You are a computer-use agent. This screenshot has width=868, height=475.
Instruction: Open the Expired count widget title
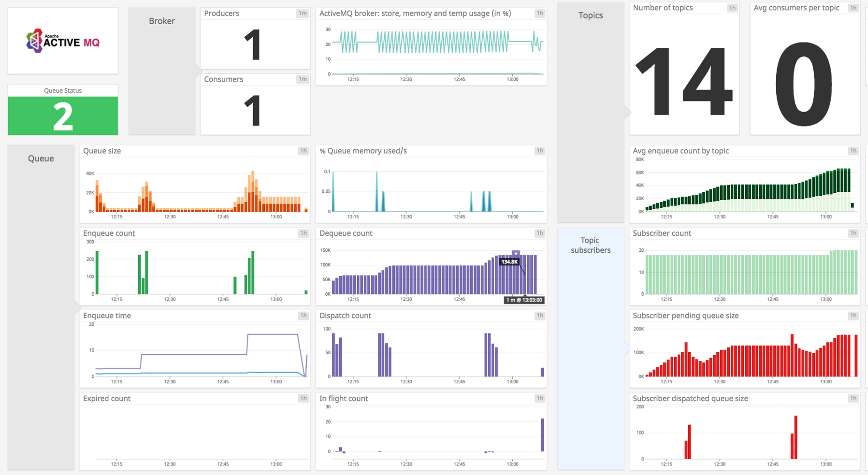[x=107, y=398]
